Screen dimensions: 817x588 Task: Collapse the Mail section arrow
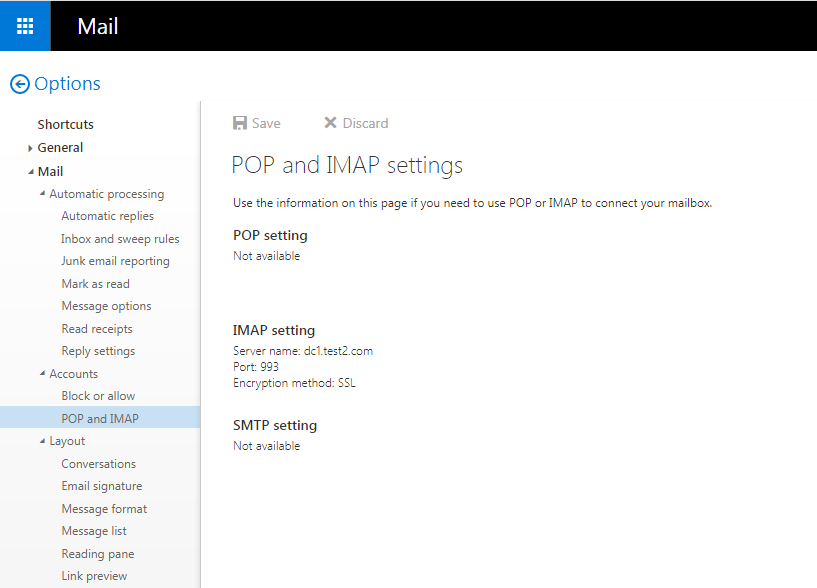31,172
